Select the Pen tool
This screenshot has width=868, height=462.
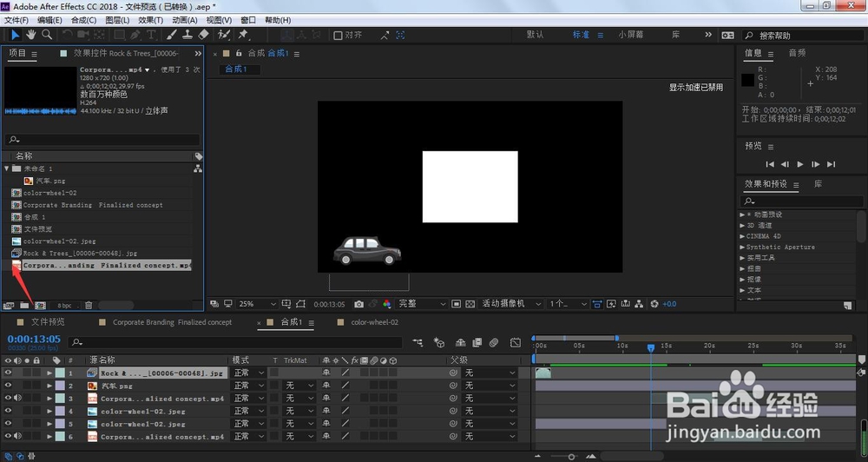point(135,35)
